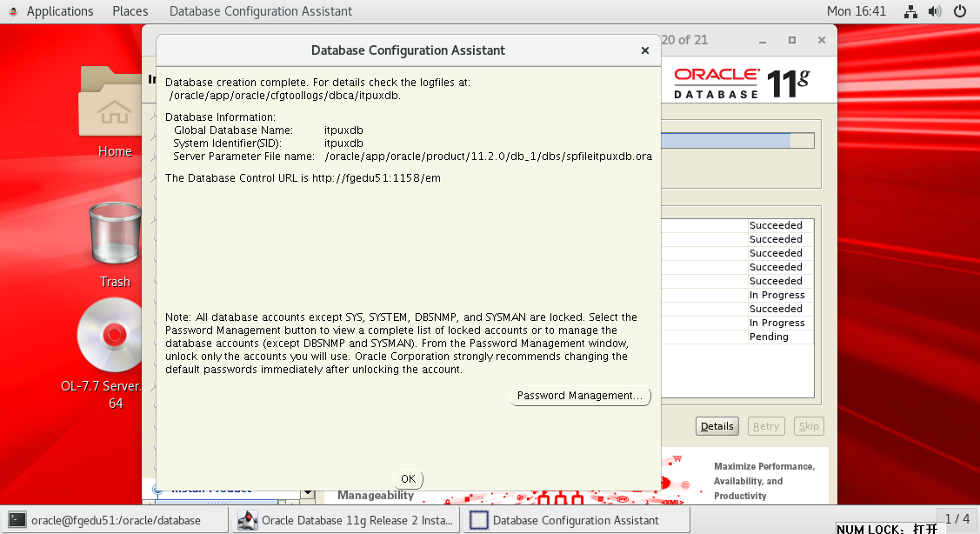Select the first Succeeded status row
Viewport: 980px width, 534px height.
[737, 225]
